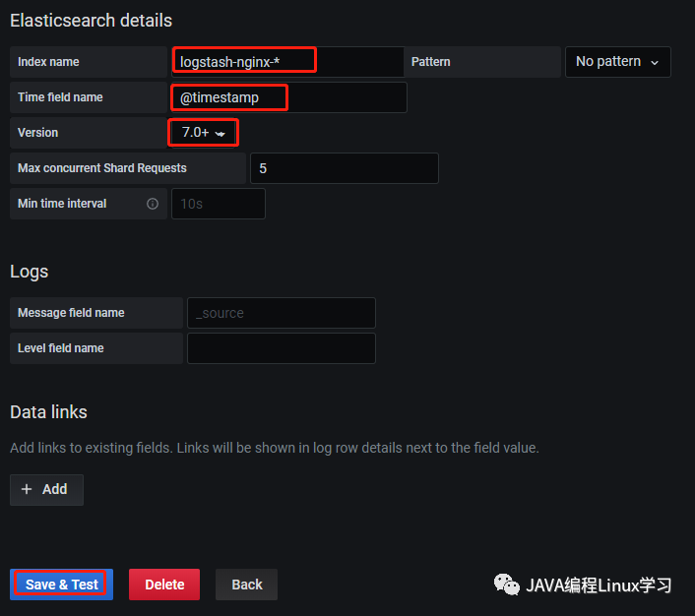Click the Elasticsearch details heading

(91, 21)
